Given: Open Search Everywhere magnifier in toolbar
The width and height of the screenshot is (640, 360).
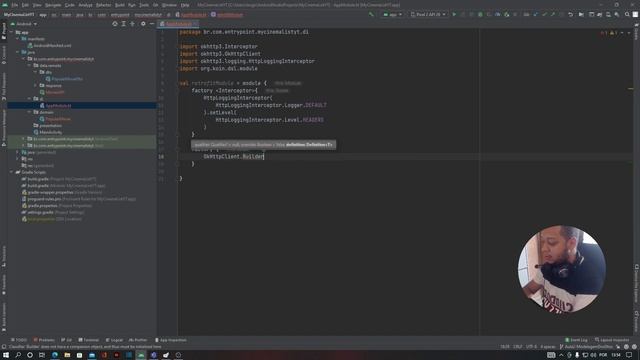Looking at the screenshot, I should pos(627,14).
